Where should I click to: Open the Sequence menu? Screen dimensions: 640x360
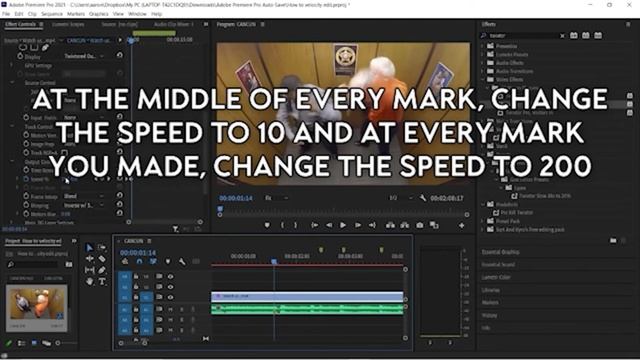pos(52,14)
